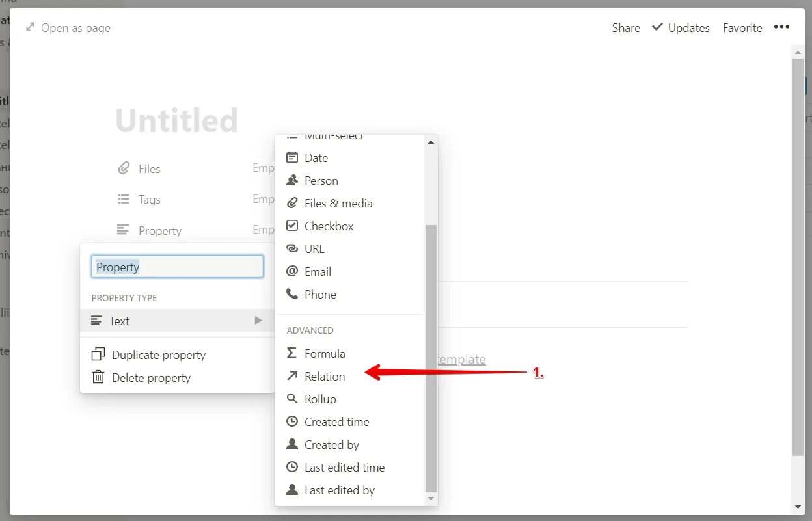Choose Rollup advanced property
812x521 pixels.
click(x=351, y=399)
